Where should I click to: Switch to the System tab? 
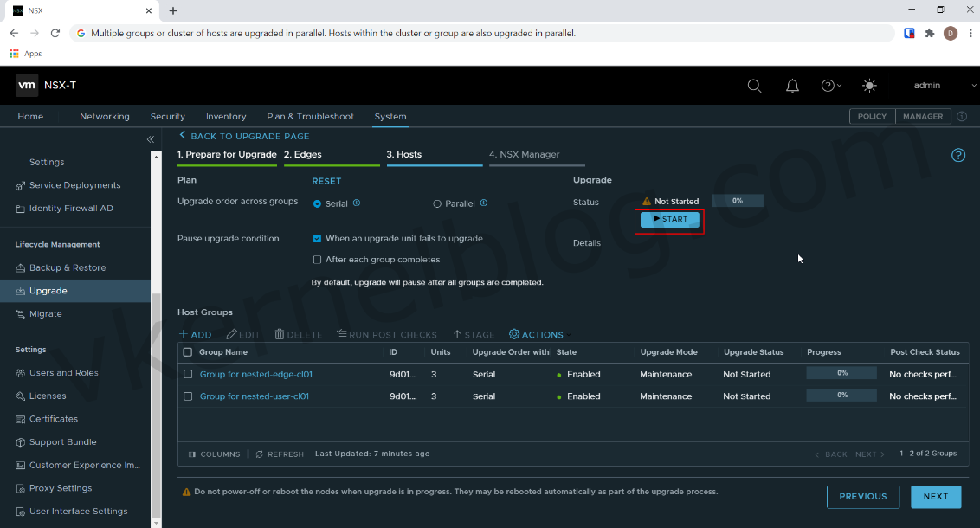click(390, 116)
